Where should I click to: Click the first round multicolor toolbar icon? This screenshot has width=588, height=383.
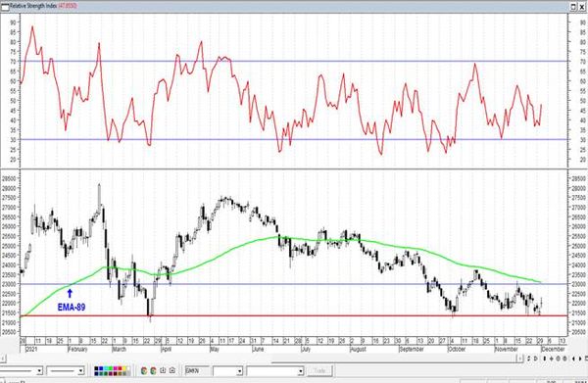click(144, 371)
